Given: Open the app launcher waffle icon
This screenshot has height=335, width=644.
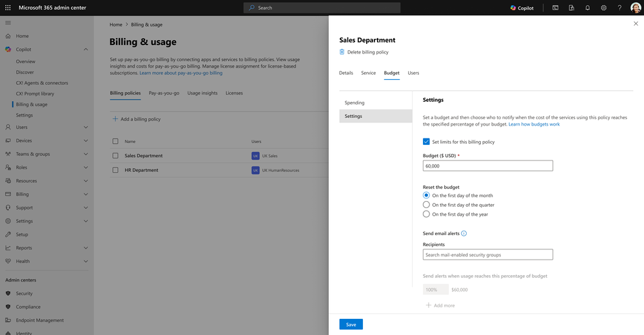Looking at the screenshot, I should (8, 8).
